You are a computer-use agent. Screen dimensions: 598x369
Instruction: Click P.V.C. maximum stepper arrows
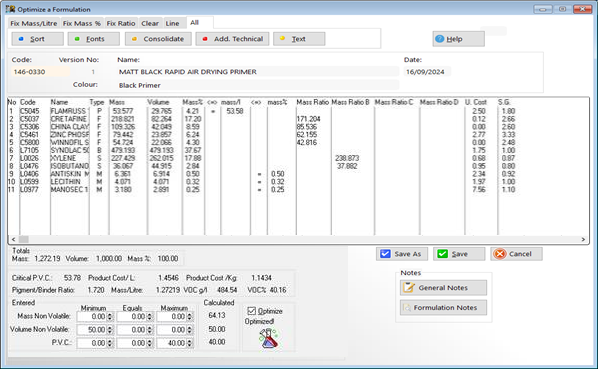click(190, 343)
